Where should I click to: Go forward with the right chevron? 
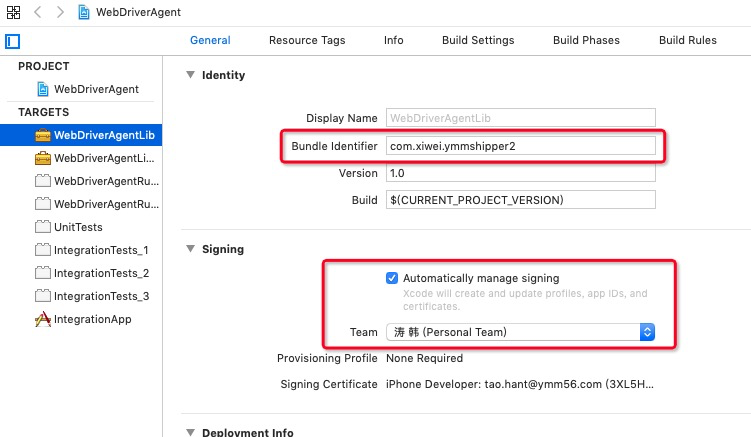(60, 12)
